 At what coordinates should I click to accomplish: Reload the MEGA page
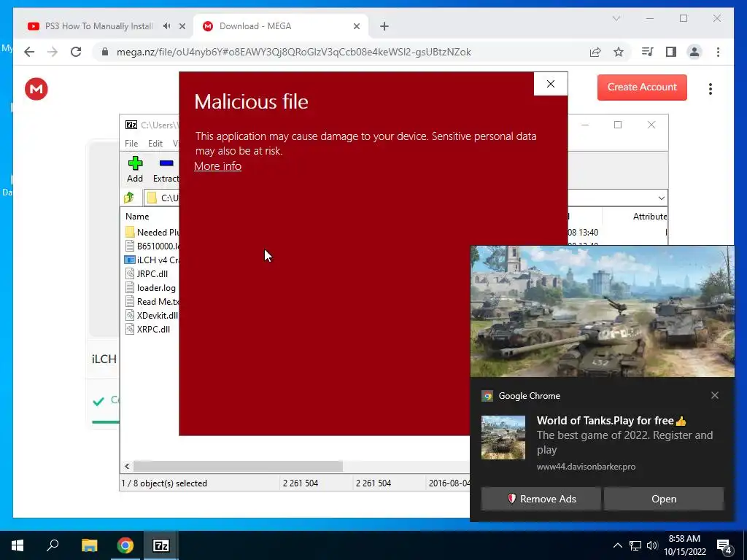(76, 52)
